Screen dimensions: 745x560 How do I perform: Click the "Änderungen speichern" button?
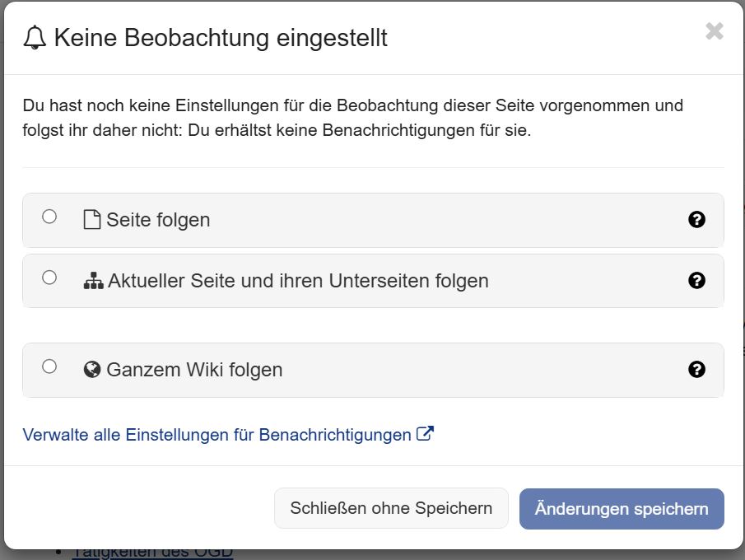coord(622,509)
